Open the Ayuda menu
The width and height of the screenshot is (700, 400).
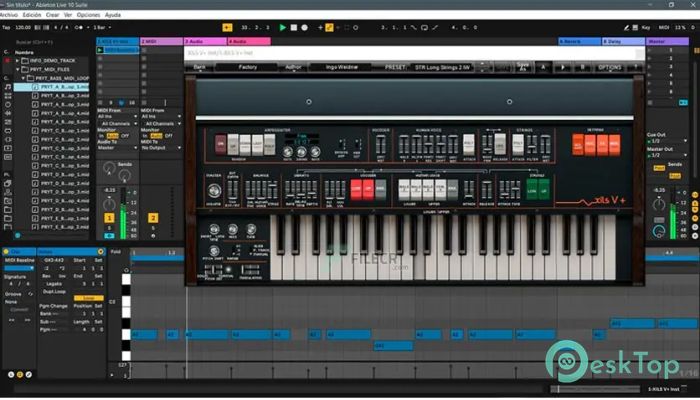[113, 15]
